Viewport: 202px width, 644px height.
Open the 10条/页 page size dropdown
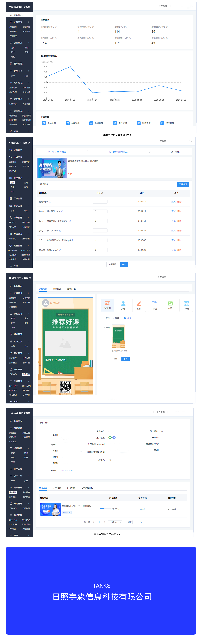115,522
